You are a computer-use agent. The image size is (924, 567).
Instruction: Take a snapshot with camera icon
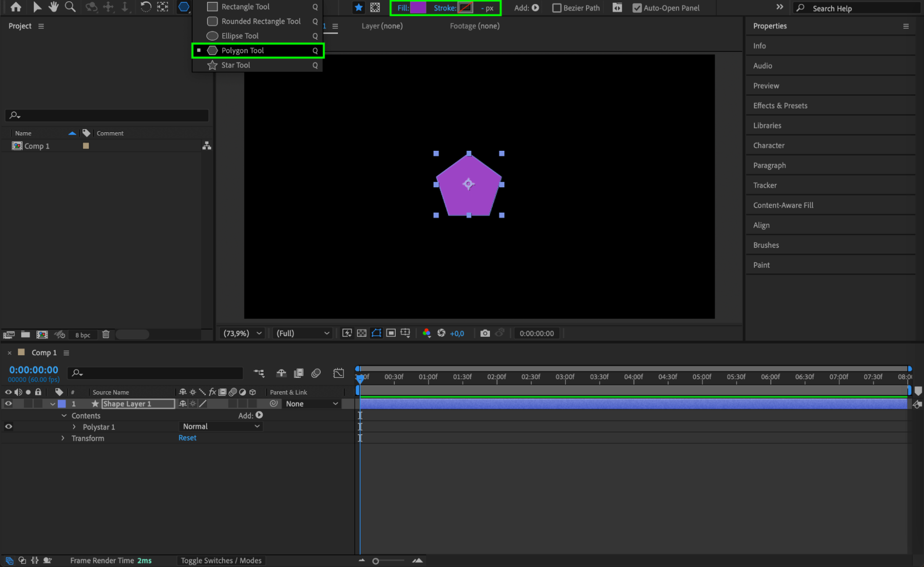(485, 333)
